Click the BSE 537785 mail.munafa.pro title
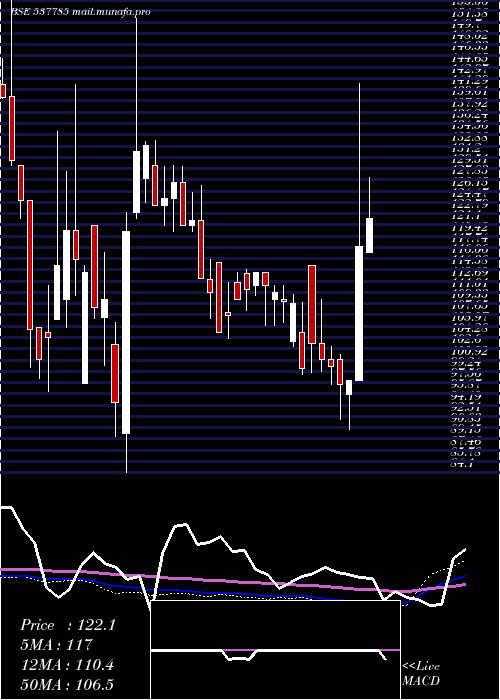 [x=80, y=12]
